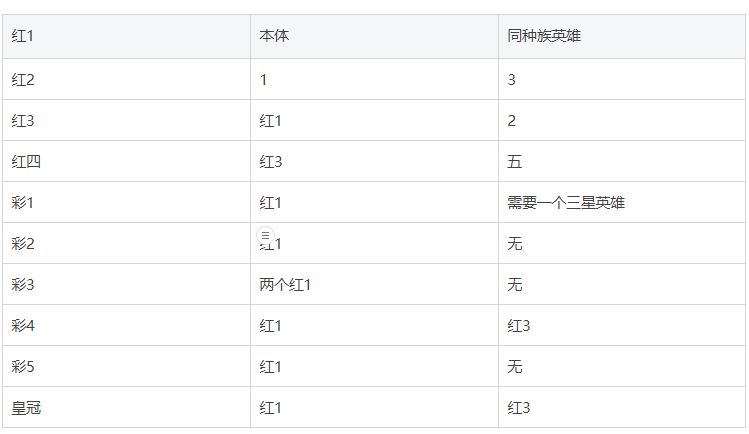749x434 pixels.
Task: Select the 皇冠 row label cell
Action: coord(25,408)
